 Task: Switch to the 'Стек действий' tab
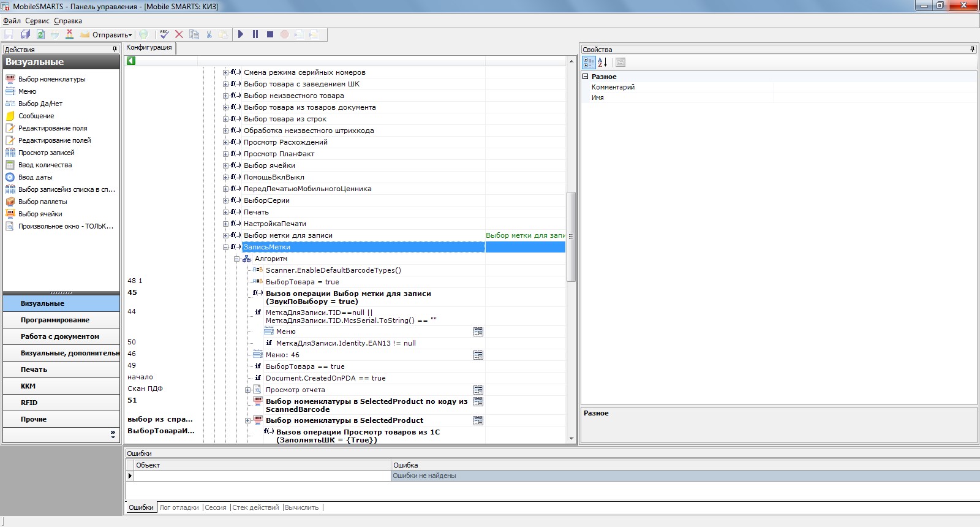[x=255, y=507]
